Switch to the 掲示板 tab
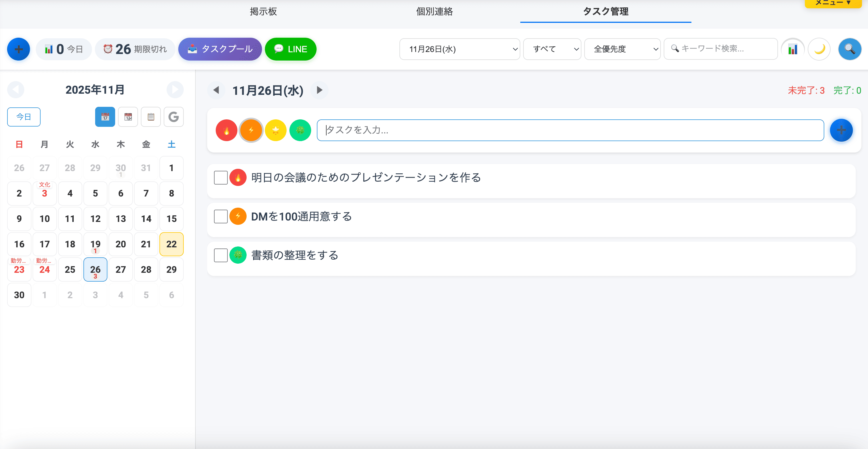This screenshot has width=868, height=449. pyautogui.click(x=263, y=12)
